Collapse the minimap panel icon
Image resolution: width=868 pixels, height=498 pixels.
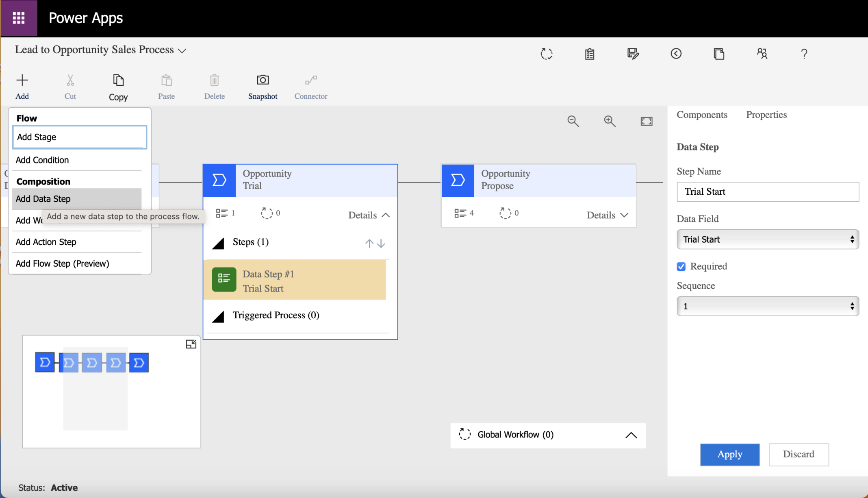[x=191, y=344]
